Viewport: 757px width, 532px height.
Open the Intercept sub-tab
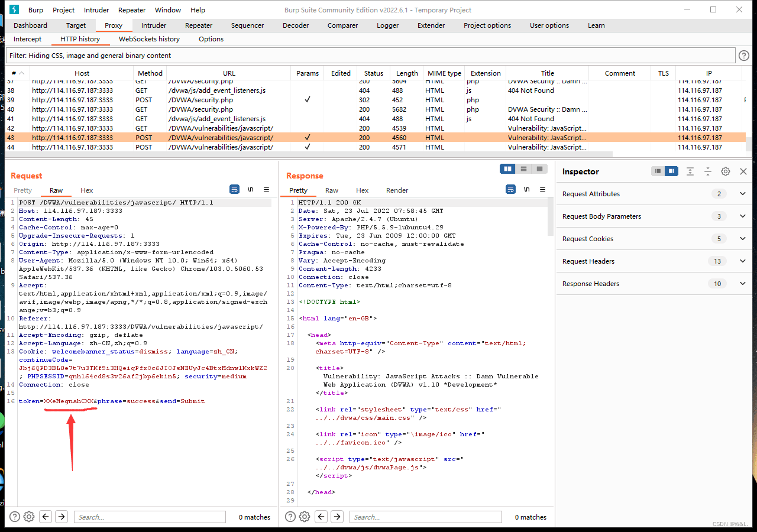28,39
